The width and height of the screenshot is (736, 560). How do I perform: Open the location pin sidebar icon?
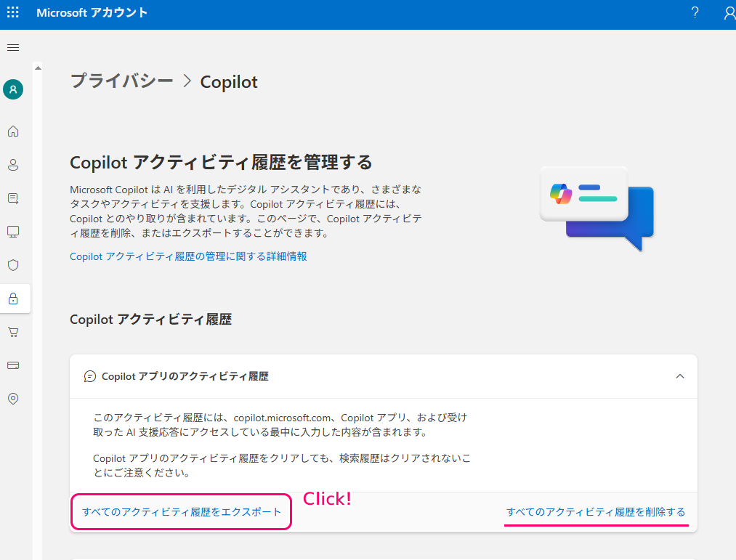click(13, 399)
